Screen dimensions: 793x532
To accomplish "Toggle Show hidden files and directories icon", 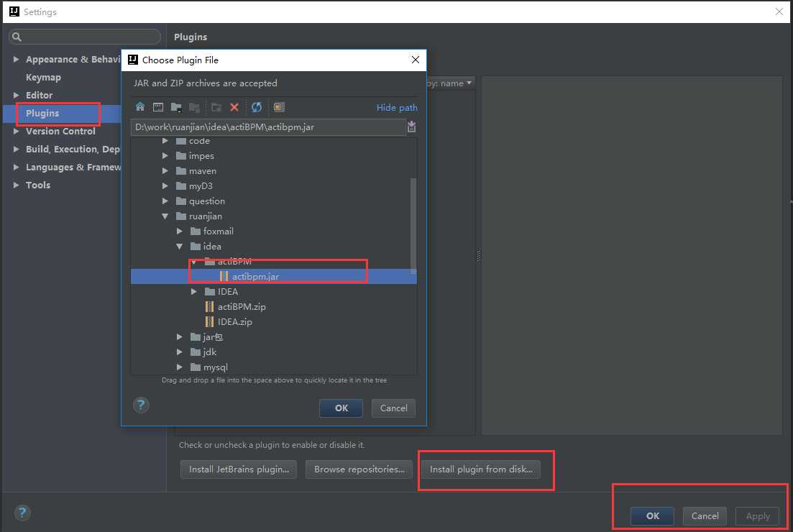I will pos(279,106).
